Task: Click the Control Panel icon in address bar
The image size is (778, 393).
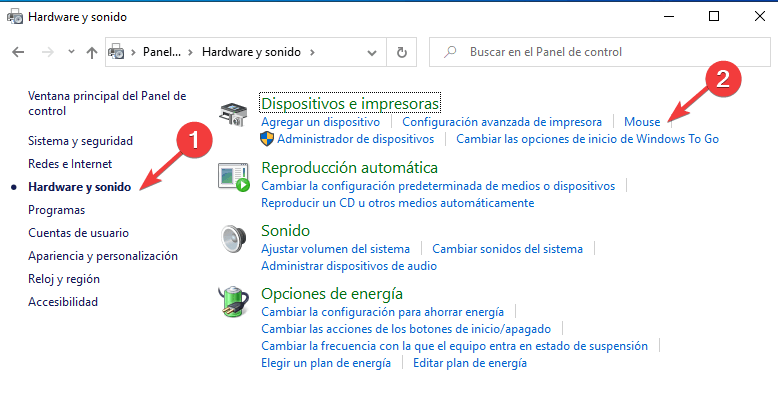Action: coord(116,52)
